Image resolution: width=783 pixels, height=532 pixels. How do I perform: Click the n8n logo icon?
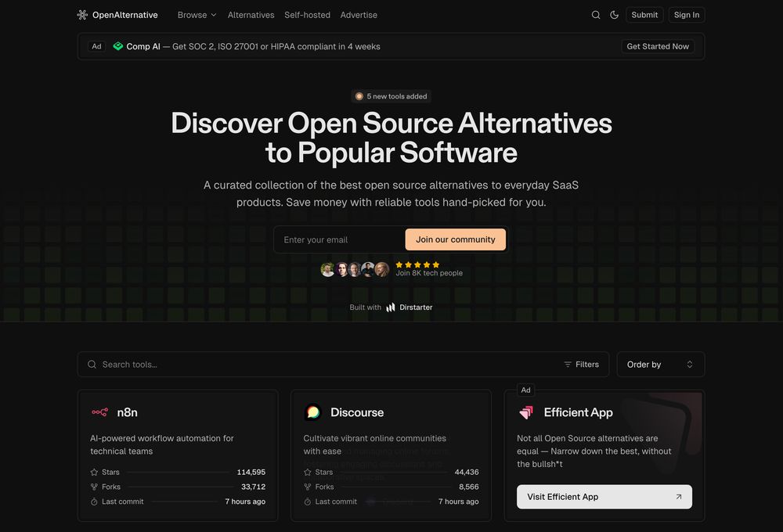click(100, 412)
